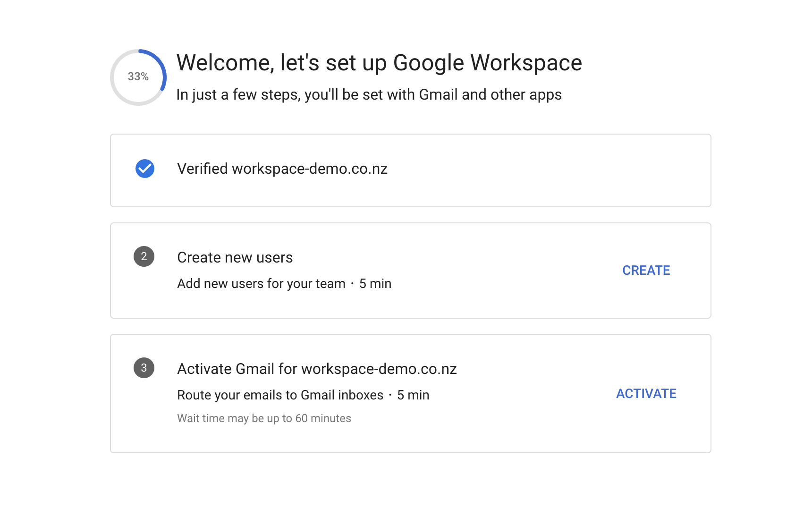The height and width of the screenshot is (526, 812).
Task: Click the step 3 number badge
Action: point(144,368)
